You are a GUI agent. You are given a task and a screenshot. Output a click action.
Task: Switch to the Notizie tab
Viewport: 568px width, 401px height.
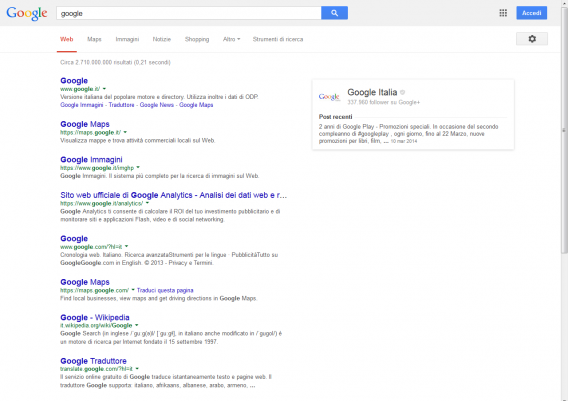click(162, 39)
